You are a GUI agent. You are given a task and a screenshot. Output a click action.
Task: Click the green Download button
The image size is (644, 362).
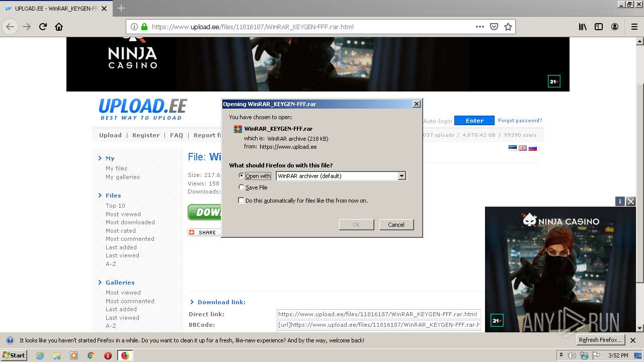coord(205,212)
